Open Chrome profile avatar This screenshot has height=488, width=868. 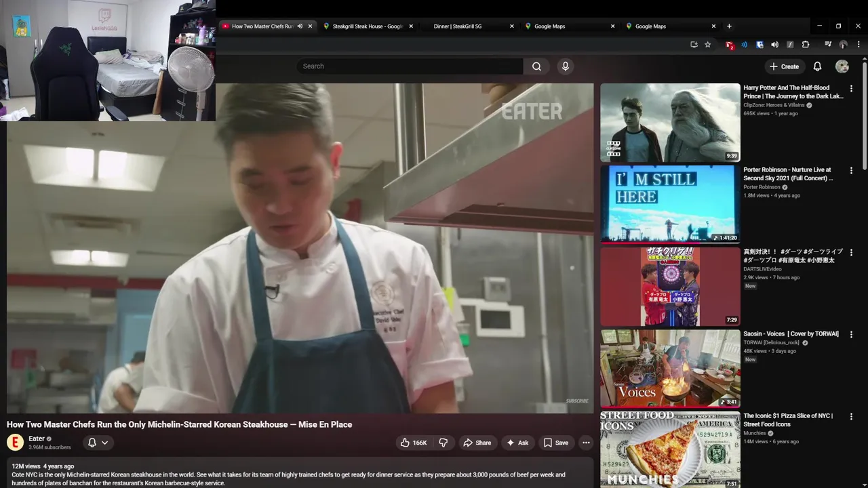[844, 45]
